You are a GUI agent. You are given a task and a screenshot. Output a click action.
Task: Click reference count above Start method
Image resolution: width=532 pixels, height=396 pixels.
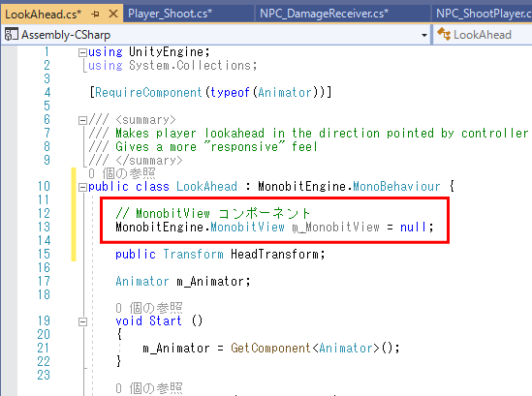(x=149, y=308)
